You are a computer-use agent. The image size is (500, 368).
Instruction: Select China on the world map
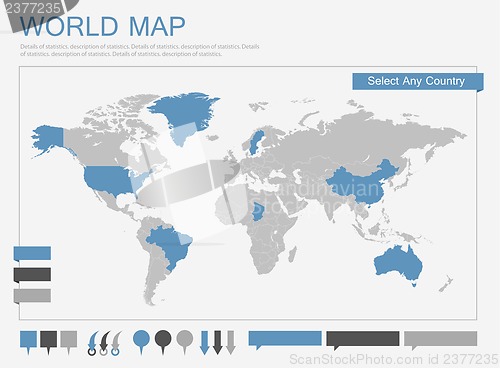(363, 187)
